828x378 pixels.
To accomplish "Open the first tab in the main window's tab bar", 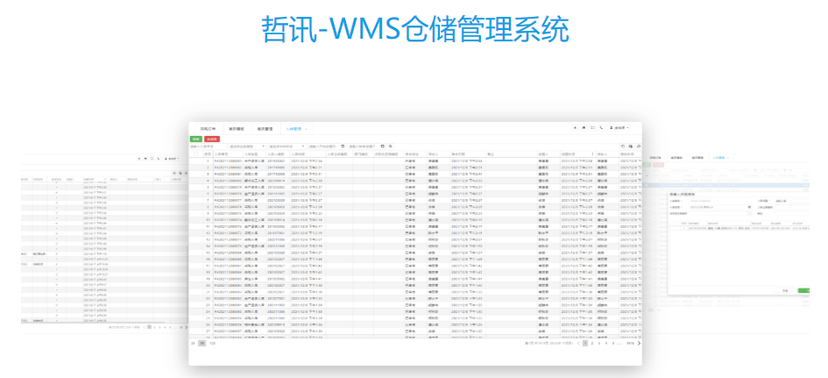I will pos(208,128).
